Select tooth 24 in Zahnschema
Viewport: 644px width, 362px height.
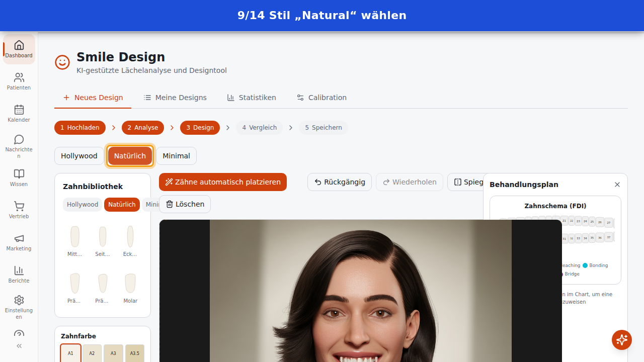tap(585, 221)
